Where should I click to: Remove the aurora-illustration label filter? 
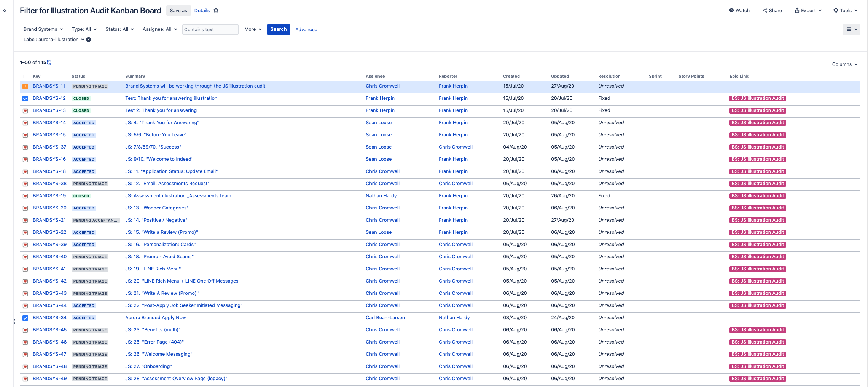(x=88, y=39)
